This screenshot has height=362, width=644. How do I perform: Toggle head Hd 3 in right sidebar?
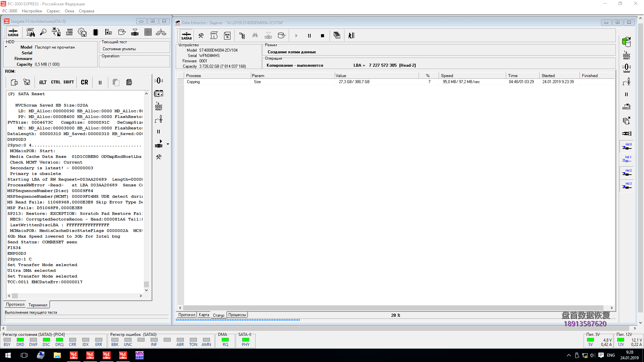coord(626,185)
